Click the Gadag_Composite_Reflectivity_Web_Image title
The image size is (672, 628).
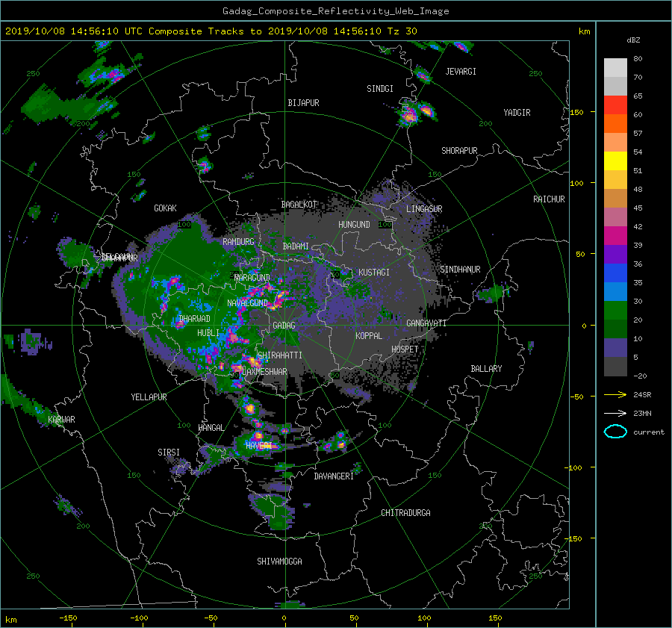336,11
